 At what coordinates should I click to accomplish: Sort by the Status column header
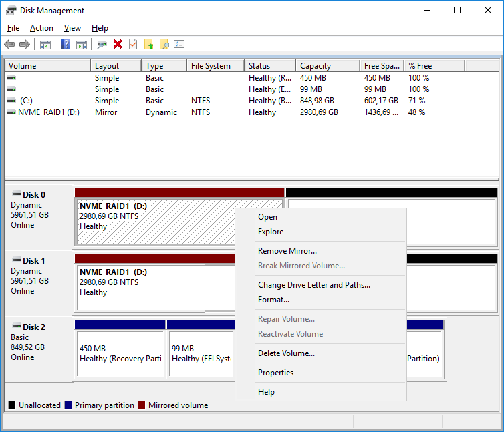[270, 66]
